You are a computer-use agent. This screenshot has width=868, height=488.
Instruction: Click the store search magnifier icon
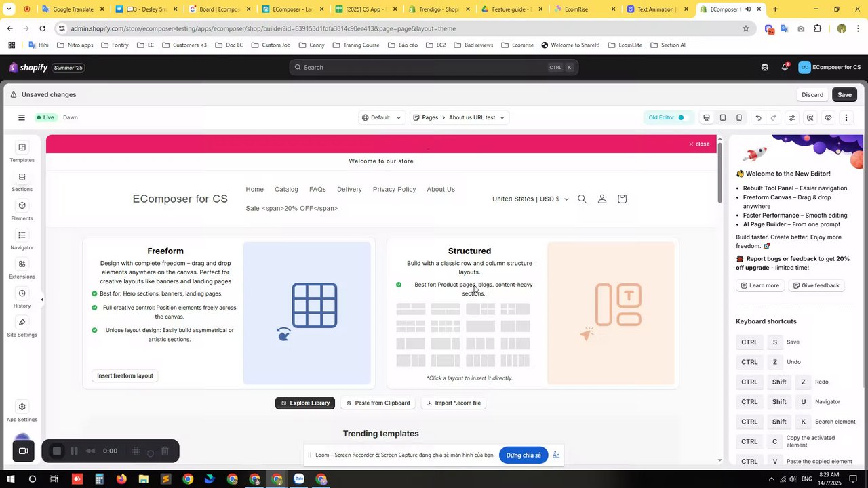point(582,199)
